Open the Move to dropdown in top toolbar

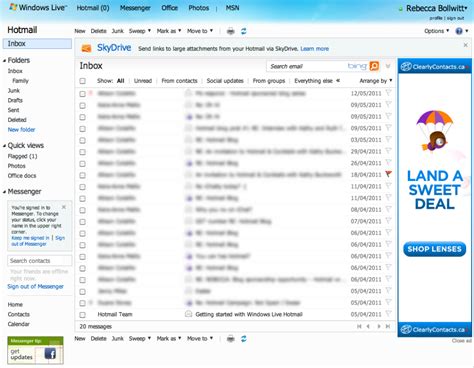click(200, 31)
